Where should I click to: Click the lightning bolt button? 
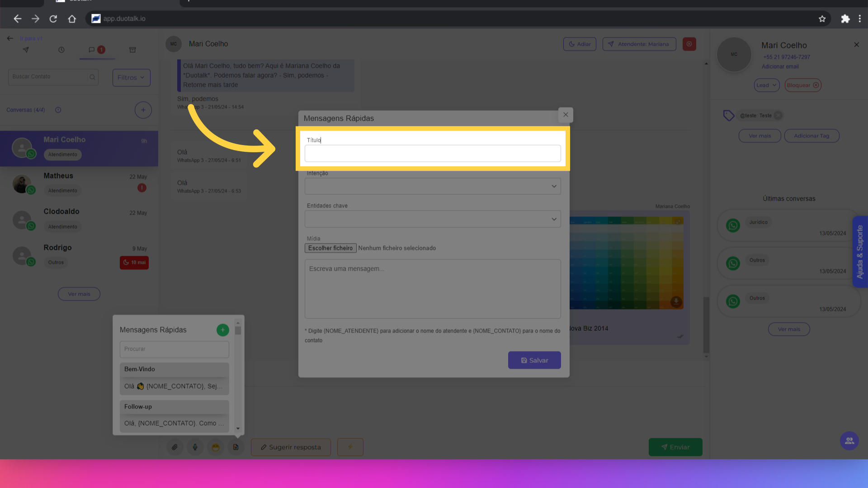coord(350,447)
